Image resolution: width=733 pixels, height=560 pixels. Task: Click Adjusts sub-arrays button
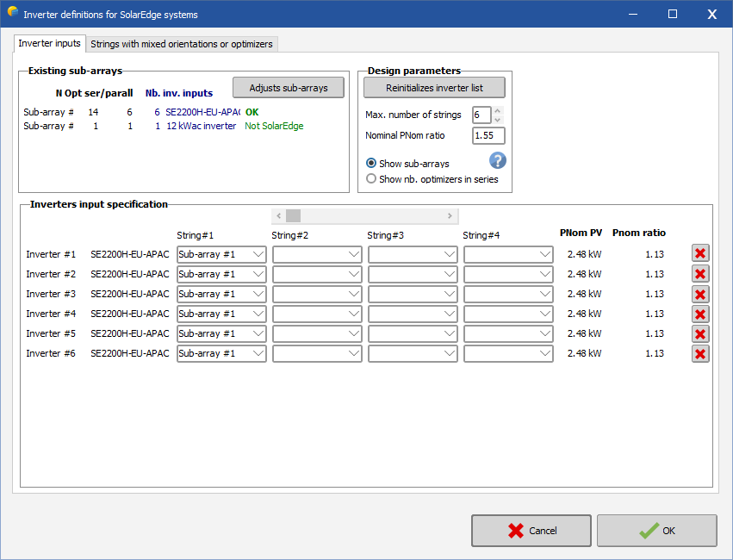click(289, 88)
